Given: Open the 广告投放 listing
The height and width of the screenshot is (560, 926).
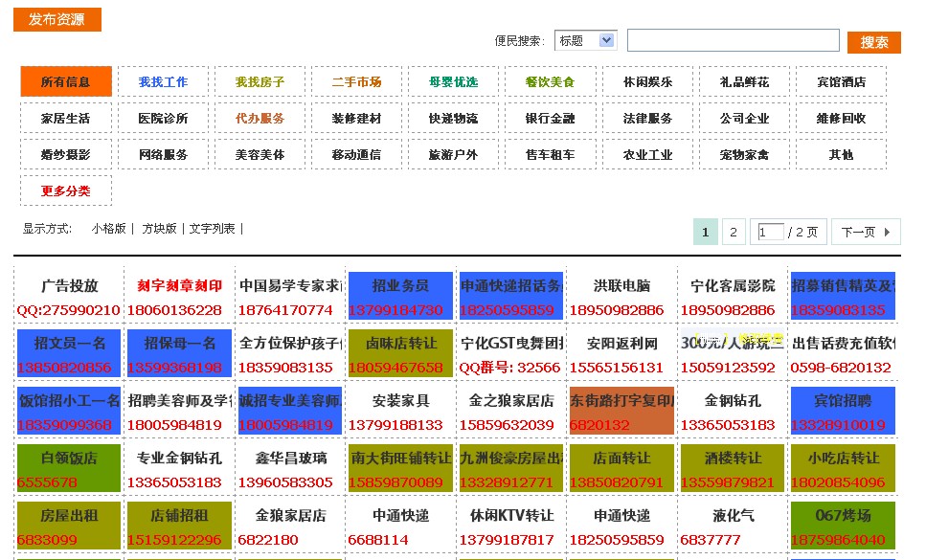Looking at the screenshot, I should [x=69, y=286].
